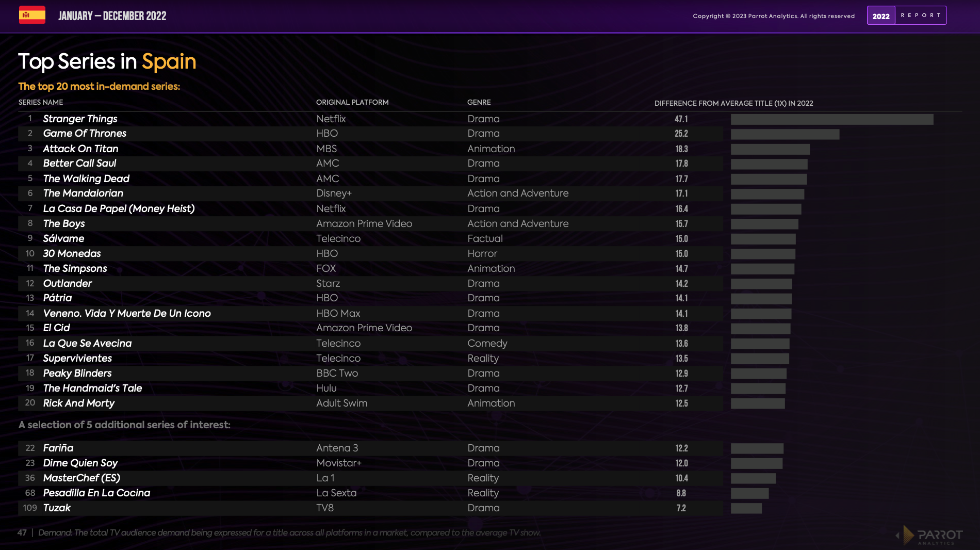Viewport: 980px width, 550px height.
Task: Click the Spain flag icon
Action: pos(32,15)
